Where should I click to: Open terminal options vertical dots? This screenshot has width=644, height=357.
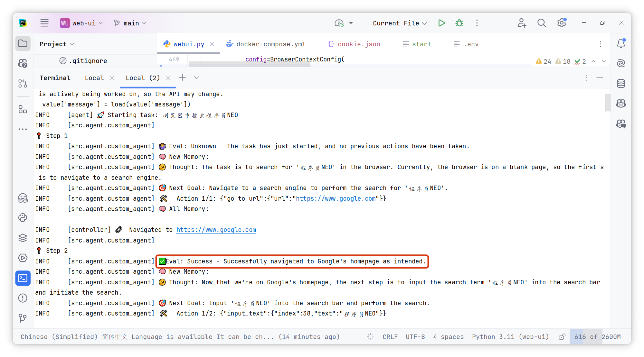pyautogui.click(x=586, y=78)
